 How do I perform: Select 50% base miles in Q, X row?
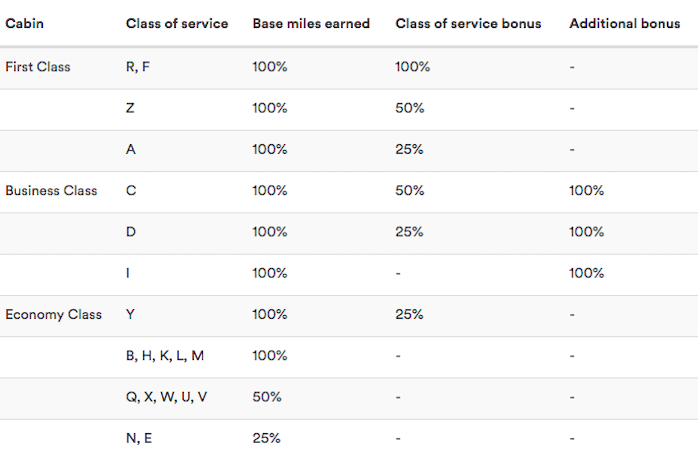pyautogui.click(x=267, y=397)
